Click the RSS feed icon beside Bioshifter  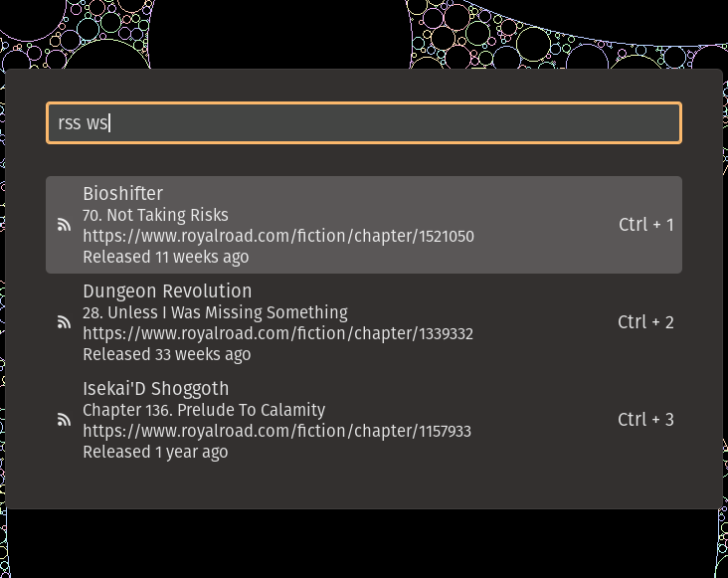pos(65,225)
